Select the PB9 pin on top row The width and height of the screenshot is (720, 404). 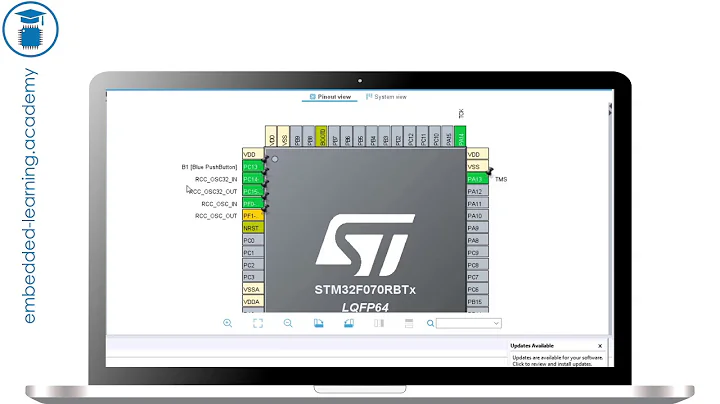(296, 137)
